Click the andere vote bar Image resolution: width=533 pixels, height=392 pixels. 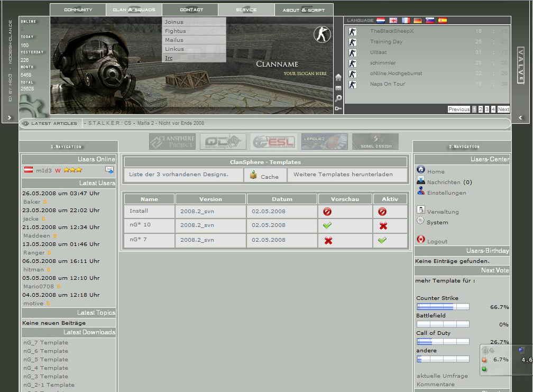tap(443, 359)
